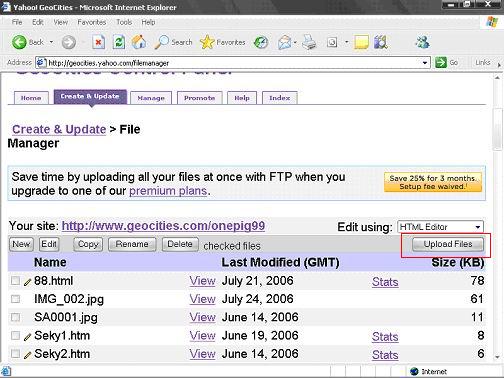Open the Messenger people icon
The height and width of the screenshot is (378, 504).
tap(422, 42)
